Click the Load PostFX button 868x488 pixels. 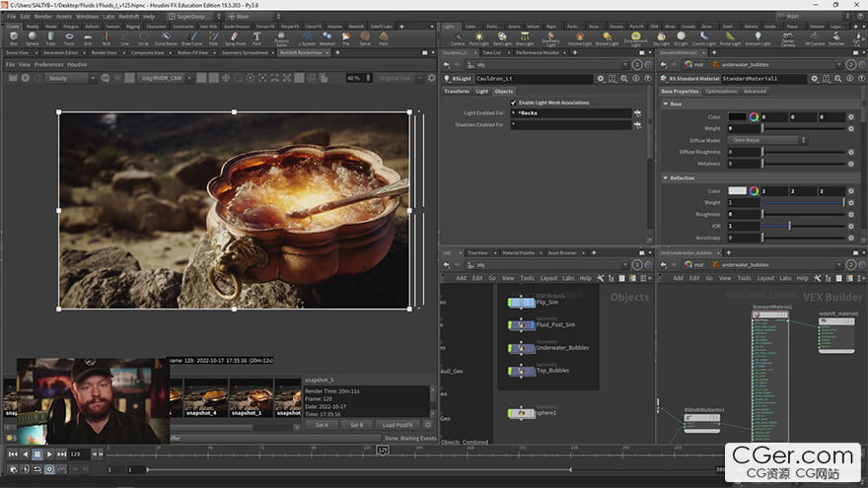[x=398, y=425]
